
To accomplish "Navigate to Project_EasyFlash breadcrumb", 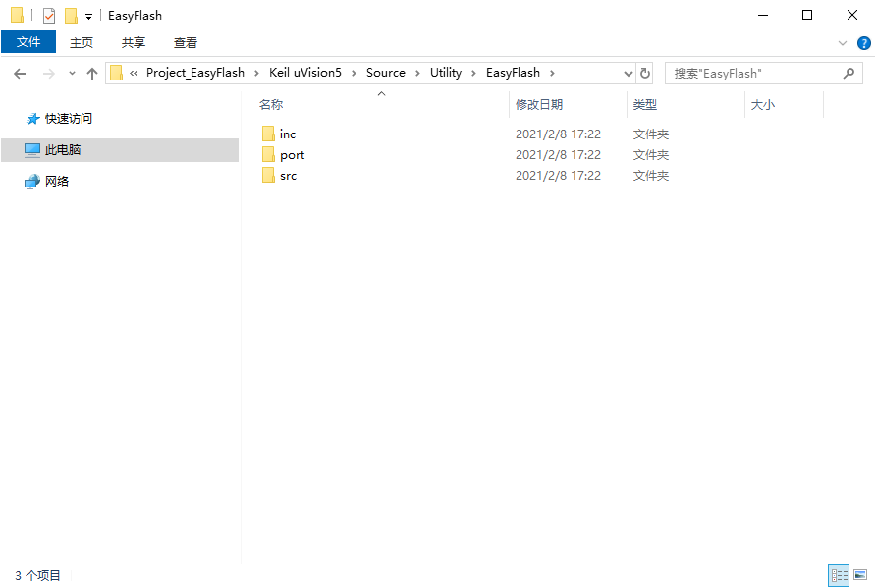I will 195,73.
